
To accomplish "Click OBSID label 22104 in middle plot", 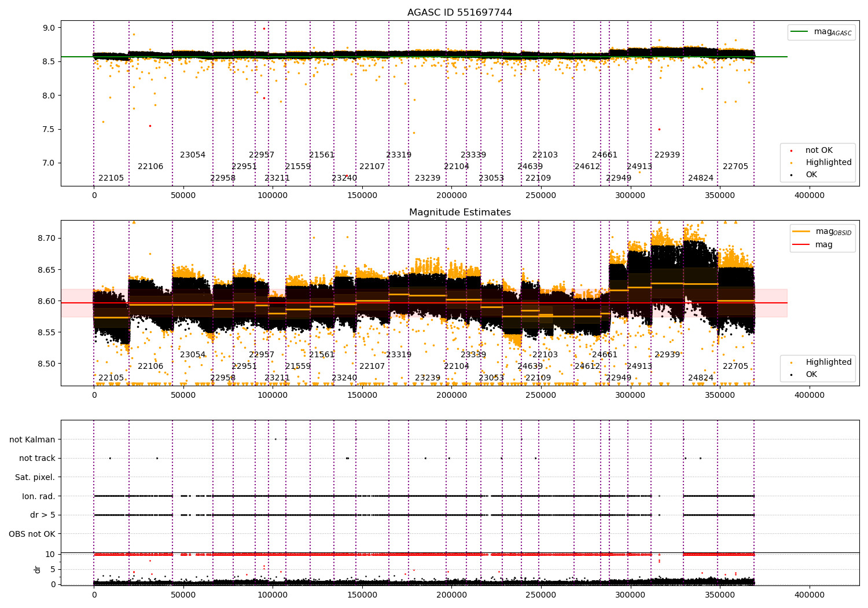I will pos(457,367).
